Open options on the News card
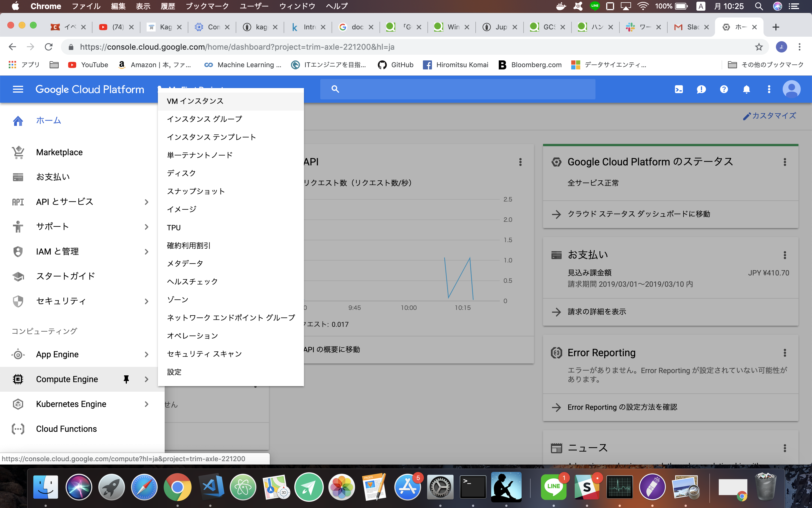Viewport: 812px width, 508px height. [x=785, y=448]
